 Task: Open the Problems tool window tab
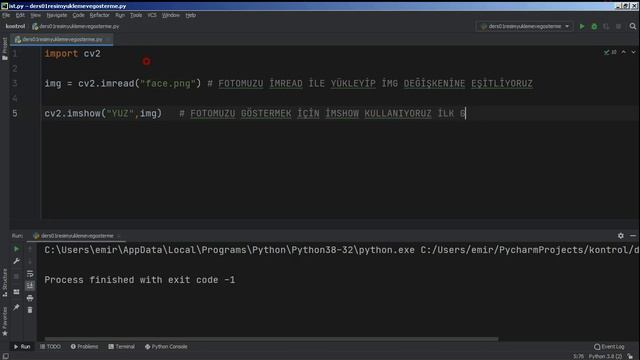pyautogui.click(x=84, y=347)
